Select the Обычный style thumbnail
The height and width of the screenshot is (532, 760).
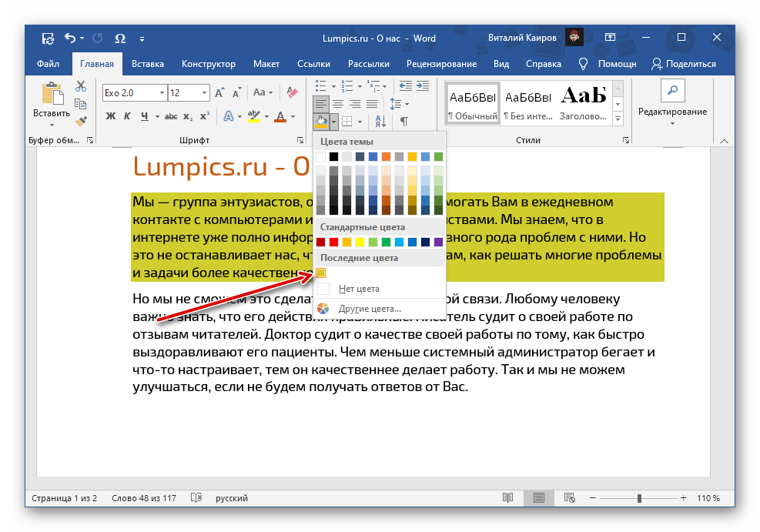pyautogui.click(x=472, y=102)
